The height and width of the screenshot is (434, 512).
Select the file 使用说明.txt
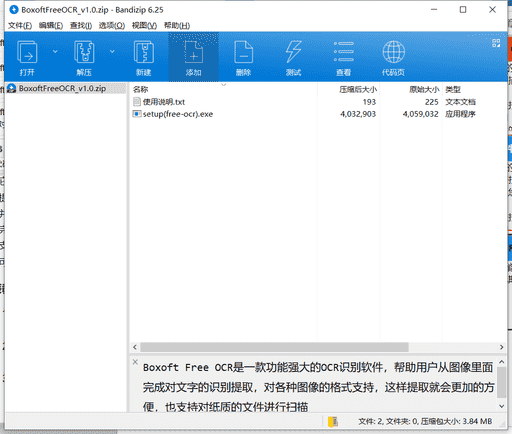164,102
